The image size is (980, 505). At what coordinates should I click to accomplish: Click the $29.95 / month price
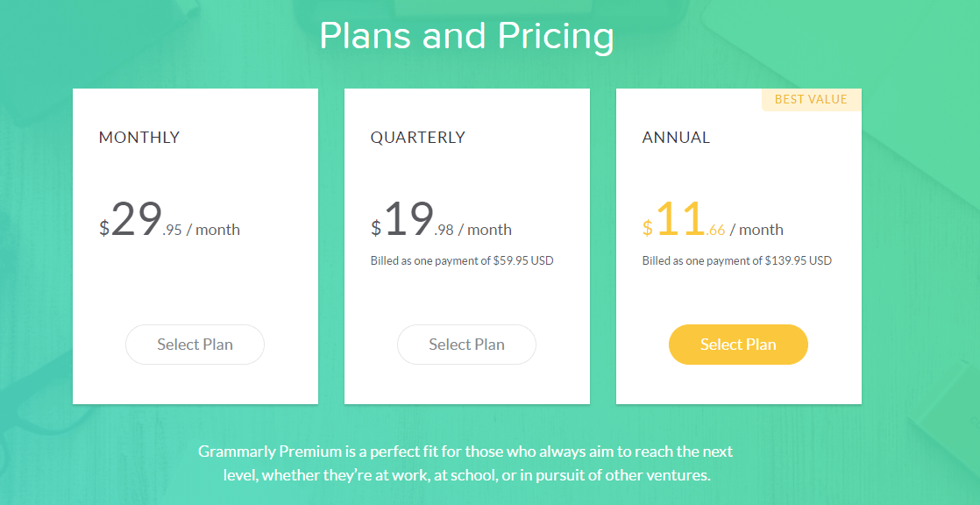[x=169, y=220]
